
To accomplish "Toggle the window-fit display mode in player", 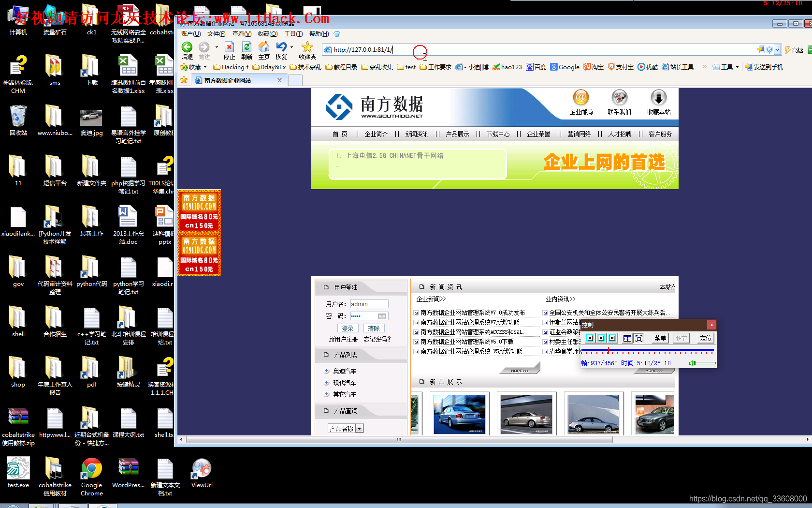I will pyautogui.click(x=627, y=338).
